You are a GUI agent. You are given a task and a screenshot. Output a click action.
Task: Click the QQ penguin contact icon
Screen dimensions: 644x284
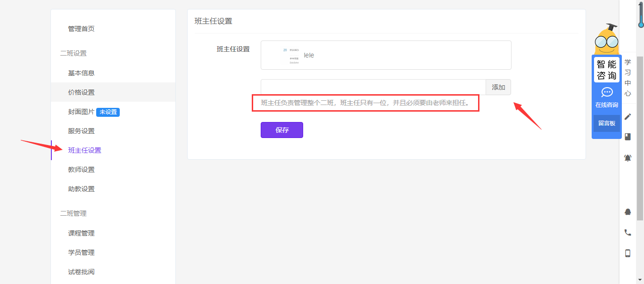point(627,212)
